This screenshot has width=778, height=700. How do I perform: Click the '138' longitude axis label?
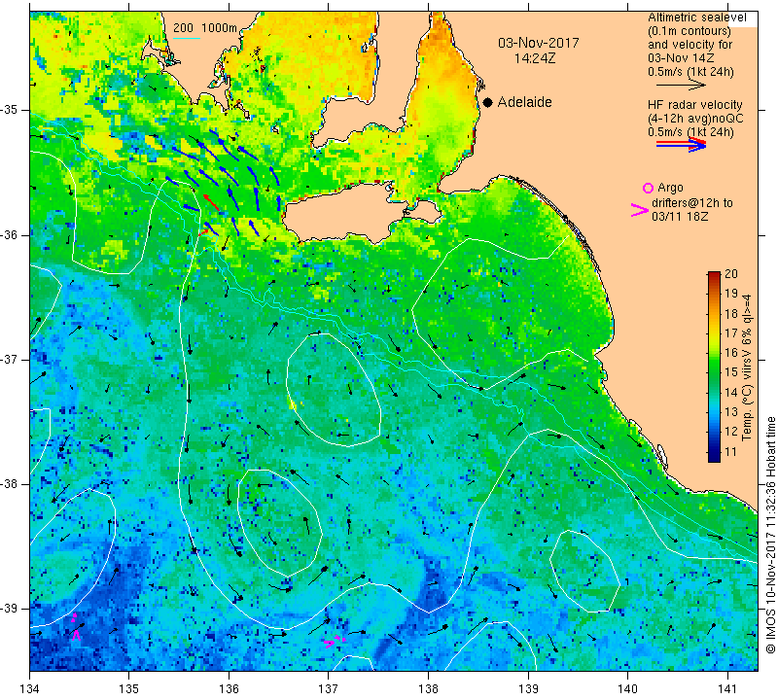pos(428,689)
